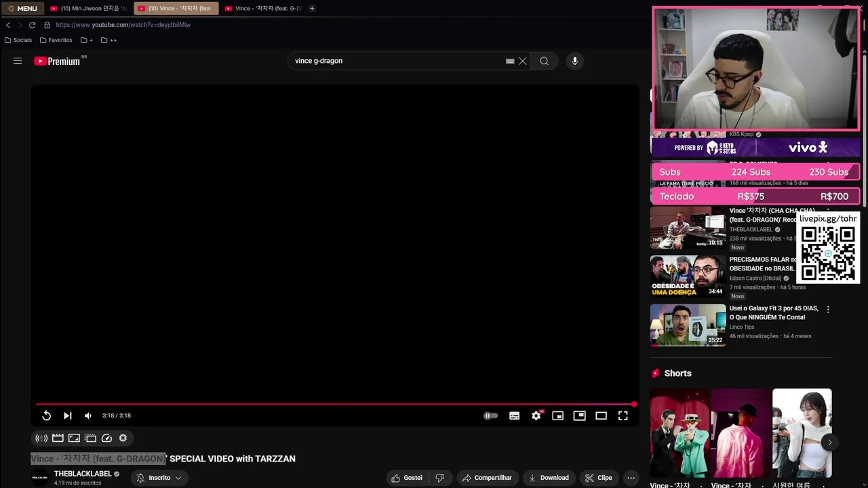Click the clapperboard icon below the player
Screen dimensions: 868x488
pyautogui.click(x=58, y=438)
